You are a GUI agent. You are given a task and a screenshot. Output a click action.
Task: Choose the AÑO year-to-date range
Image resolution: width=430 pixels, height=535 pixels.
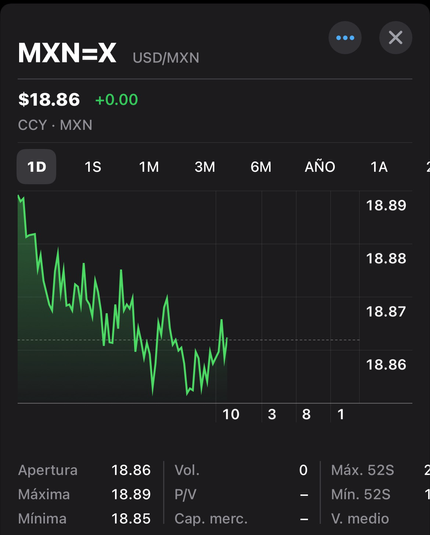[320, 166]
